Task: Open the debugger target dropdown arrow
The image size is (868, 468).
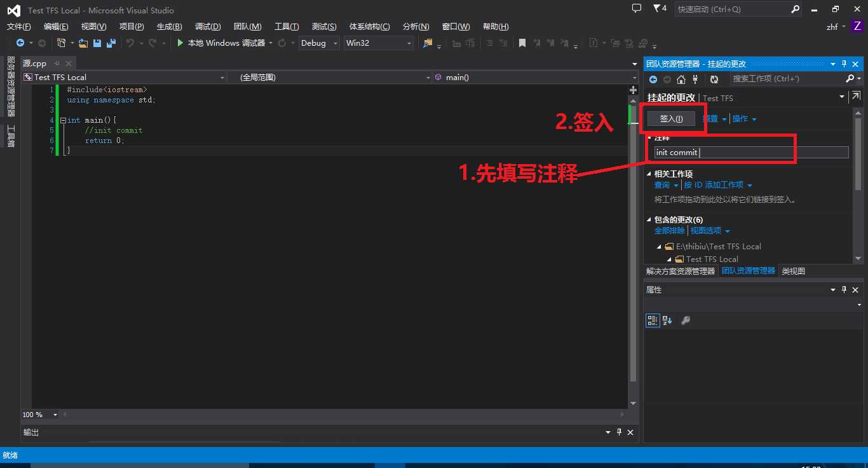Action: coord(271,43)
